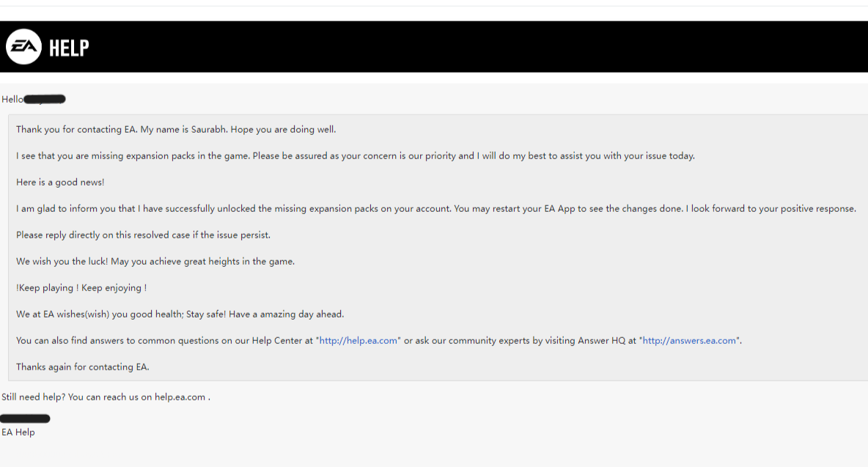
Task: Click the redacted name after Hello
Action: [x=45, y=99]
